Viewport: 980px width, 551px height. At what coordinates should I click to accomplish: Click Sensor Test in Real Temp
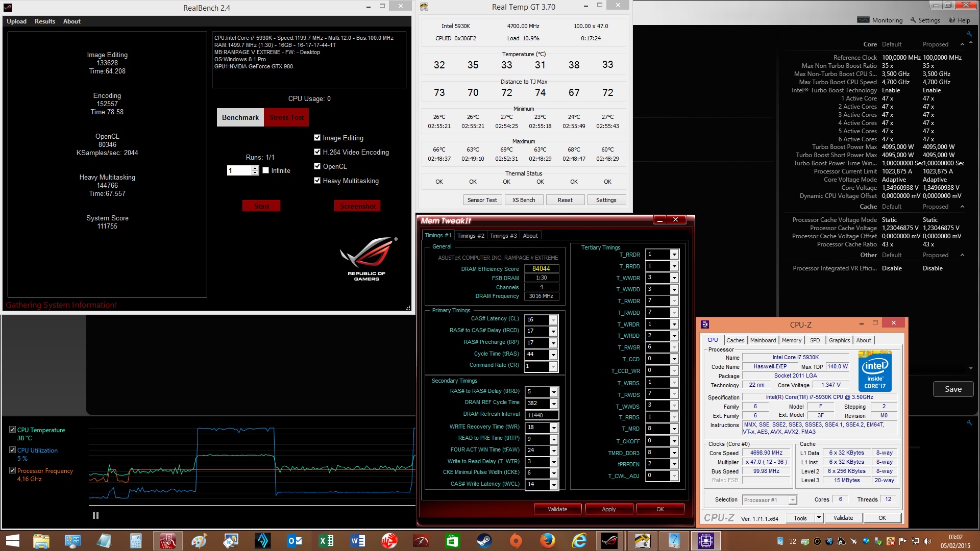pos(482,200)
